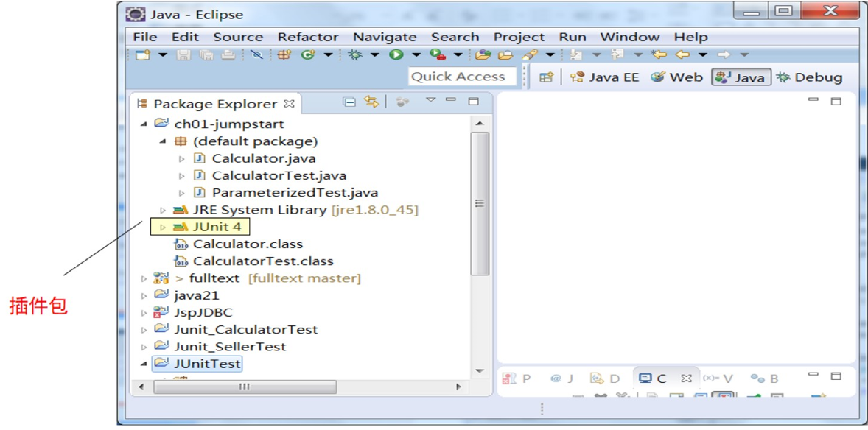Image resolution: width=868 pixels, height=430 pixels.
Task: Click the New Java Class icon
Action: [308, 54]
